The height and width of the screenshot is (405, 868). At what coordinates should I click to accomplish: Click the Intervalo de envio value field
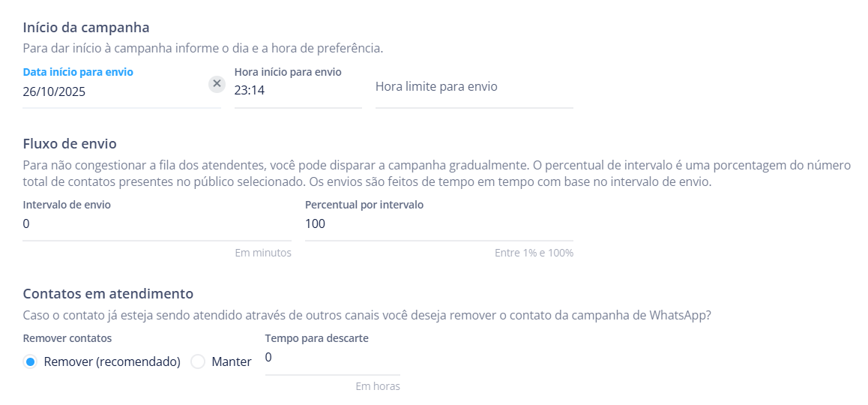tap(157, 224)
